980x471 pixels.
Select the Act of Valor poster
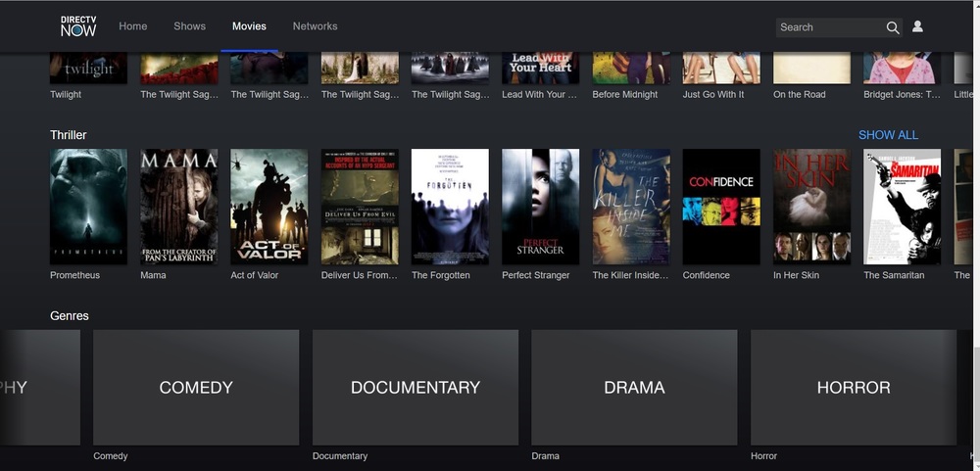coord(269,207)
